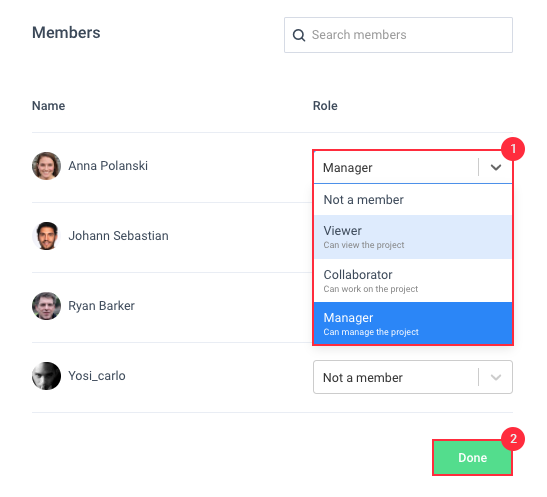Focus the Search members field
Screen dimensions: 547x497
point(398,35)
